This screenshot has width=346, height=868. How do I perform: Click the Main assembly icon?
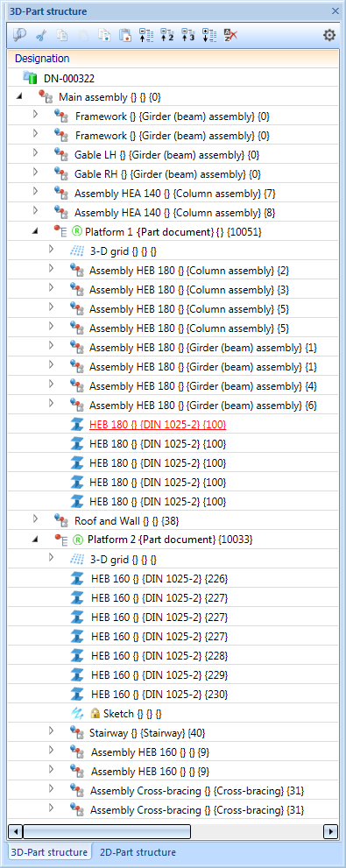45,97
